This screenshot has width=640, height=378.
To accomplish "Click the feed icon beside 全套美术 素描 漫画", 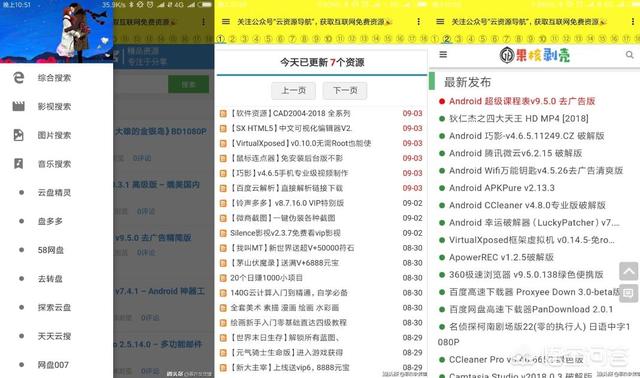I will (223, 308).
